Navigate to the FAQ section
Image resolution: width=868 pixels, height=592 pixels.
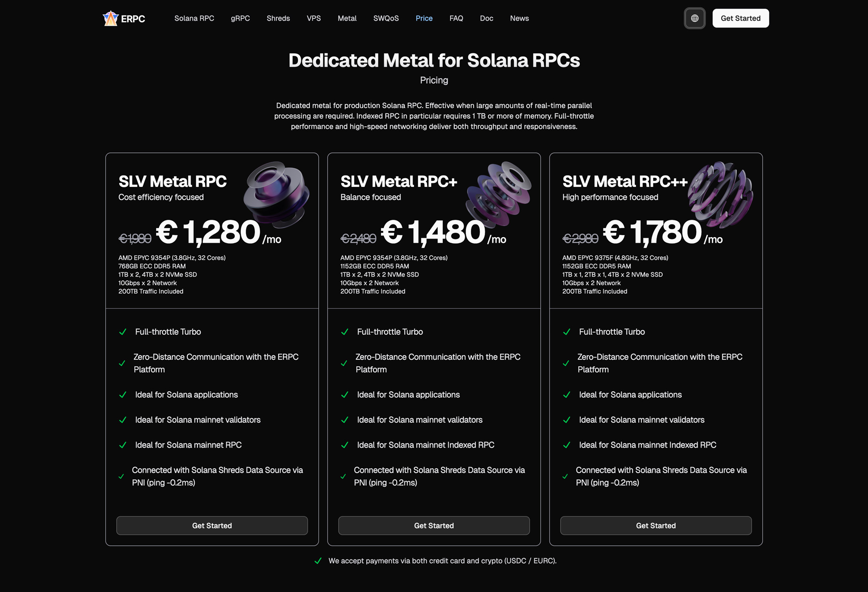tap(456, 18)
